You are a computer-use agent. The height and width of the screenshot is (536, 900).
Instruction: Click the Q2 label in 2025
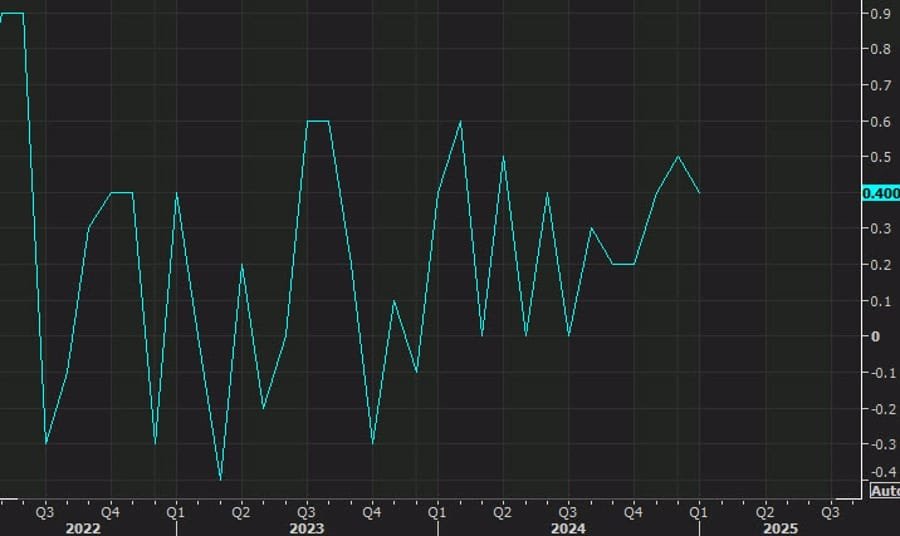click(765, 511)
